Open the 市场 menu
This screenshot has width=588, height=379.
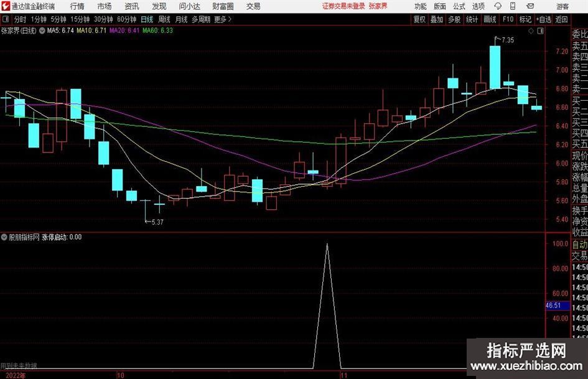[105, 6]
